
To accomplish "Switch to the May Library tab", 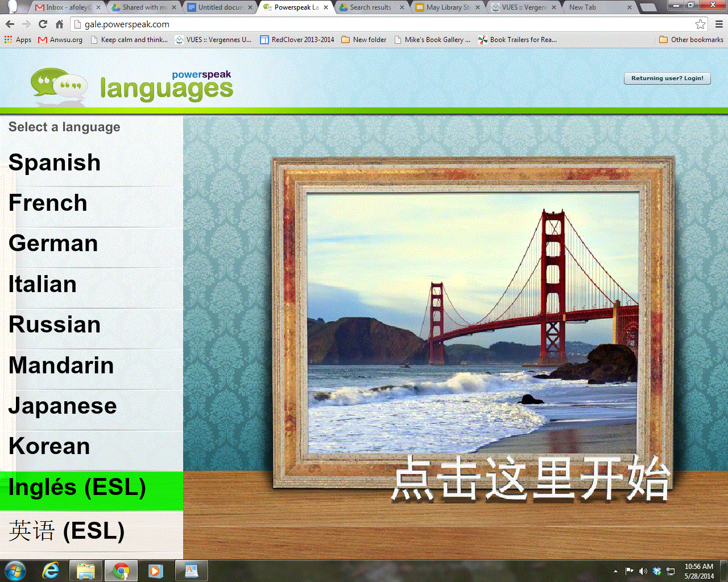I will (x=447, y=7).
